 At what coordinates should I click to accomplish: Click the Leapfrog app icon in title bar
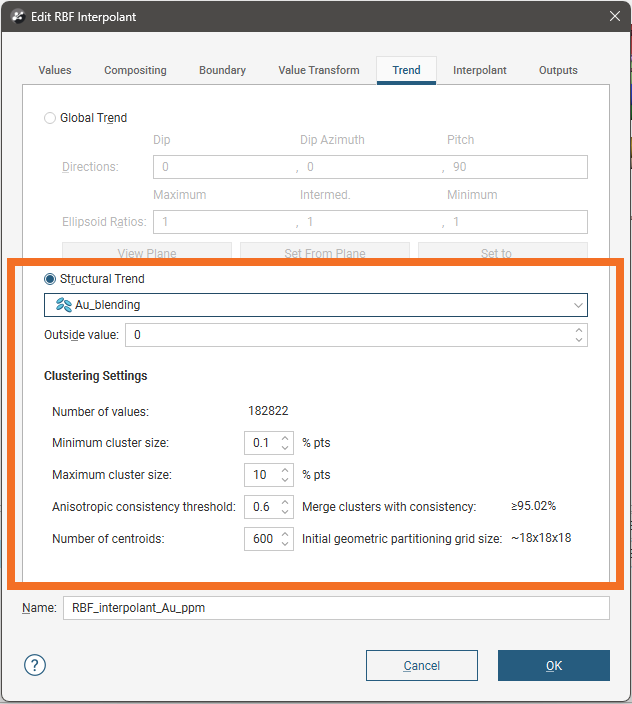(17, 16)
